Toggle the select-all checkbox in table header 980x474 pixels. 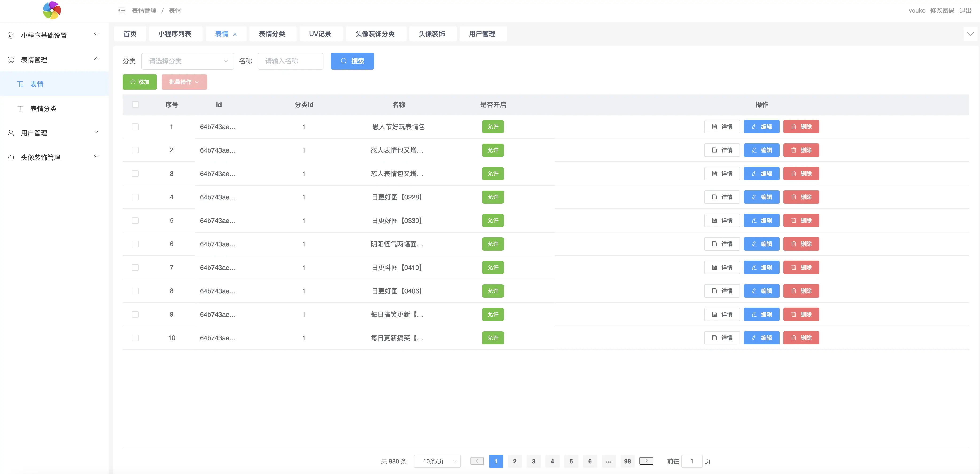click(x=136, y=104)
